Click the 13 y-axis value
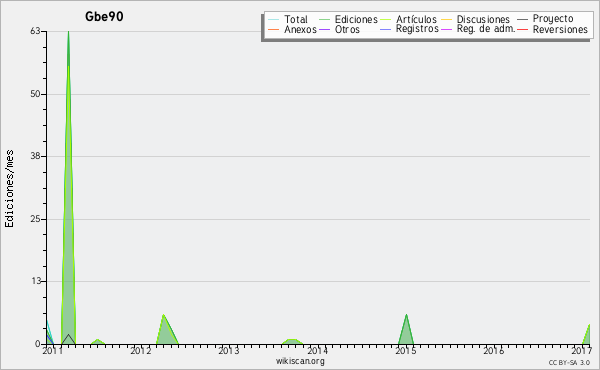 coord(35,281)
